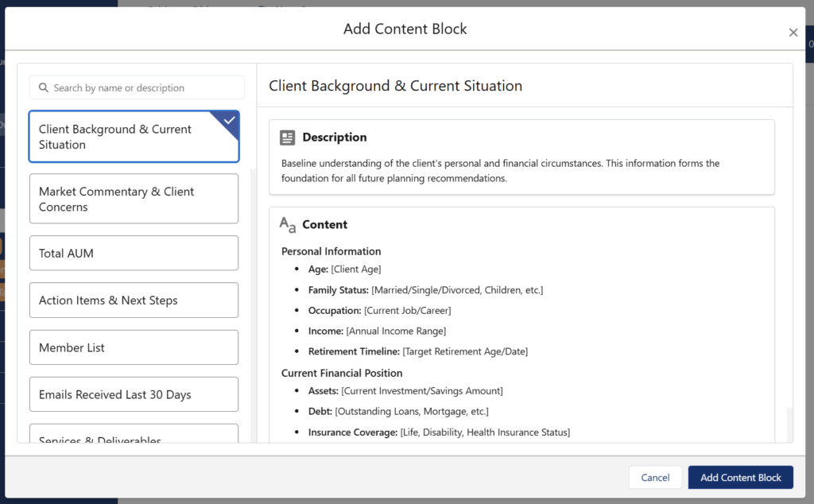This screenshot has height=504, width=814.
Task: Click the Add Content Block button
Action: click(740, 477)
